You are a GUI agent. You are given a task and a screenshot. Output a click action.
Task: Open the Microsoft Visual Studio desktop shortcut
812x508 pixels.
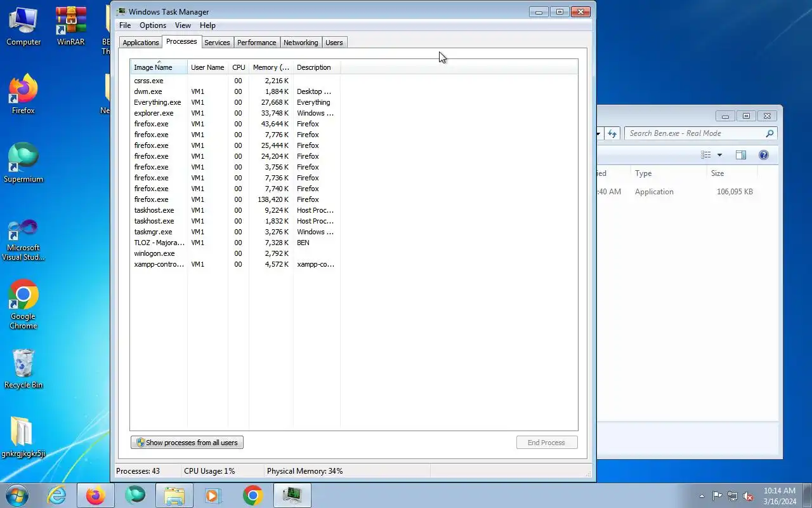click(x=23, y=240)
